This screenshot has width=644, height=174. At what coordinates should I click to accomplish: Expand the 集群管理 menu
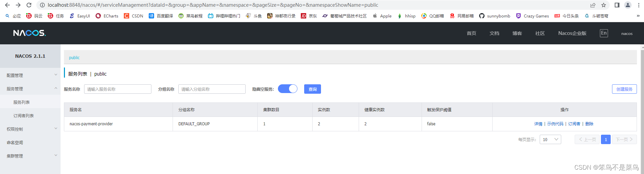(30, 156)
